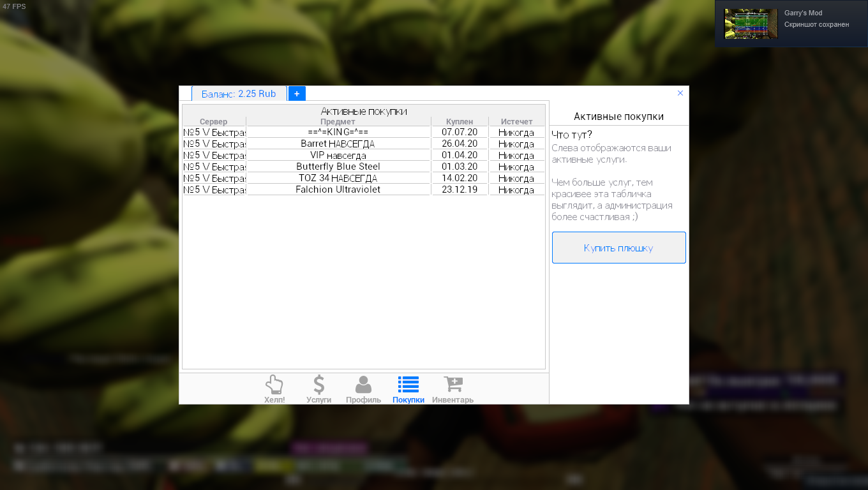This screenshot has height=490, width=868.
Task: Select the Баланс: 2.25 Rub tab
Action: click(x=239, y=94)
